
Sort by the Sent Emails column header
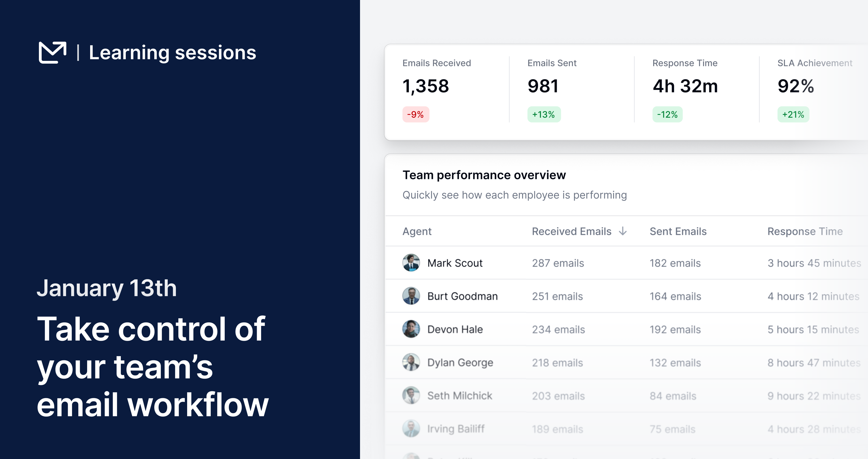[678, 231]
